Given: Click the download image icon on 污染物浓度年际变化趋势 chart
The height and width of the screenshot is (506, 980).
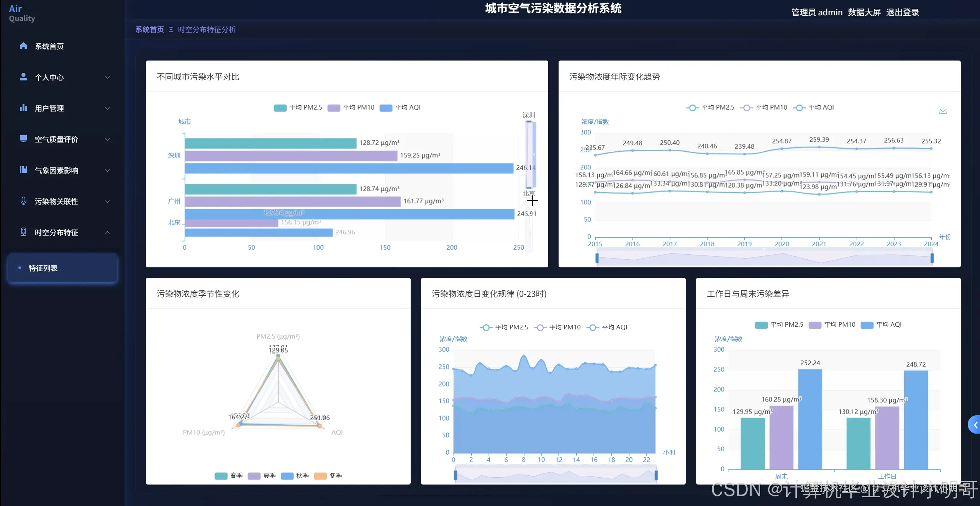Looking at the screenshot, I should click(x=944, y=110).
